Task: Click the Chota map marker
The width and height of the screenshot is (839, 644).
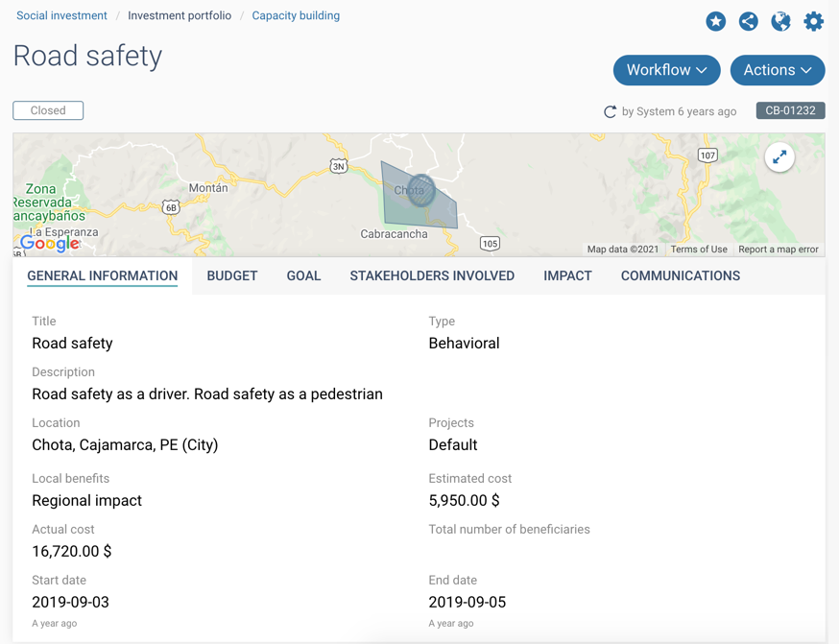Action: [420, 190]
